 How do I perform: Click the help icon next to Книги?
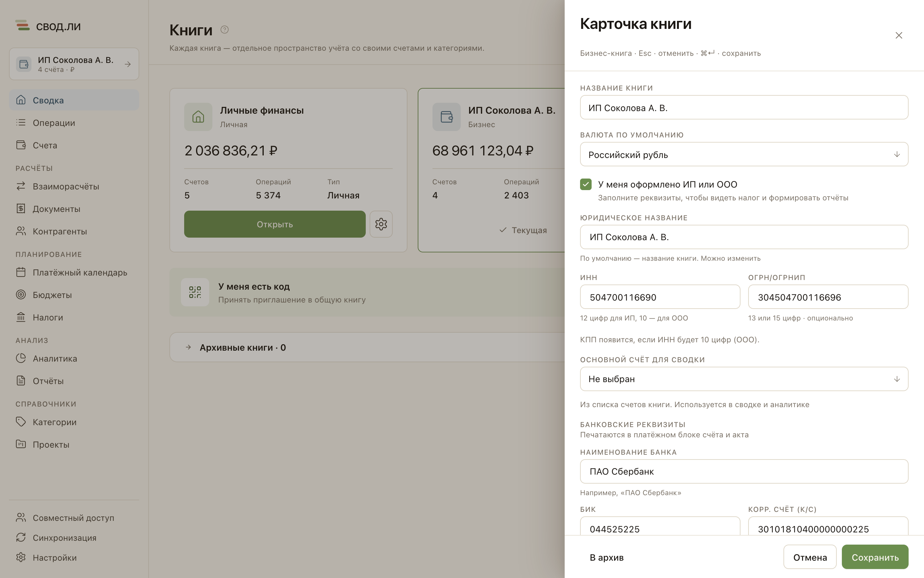click(225, 30)
